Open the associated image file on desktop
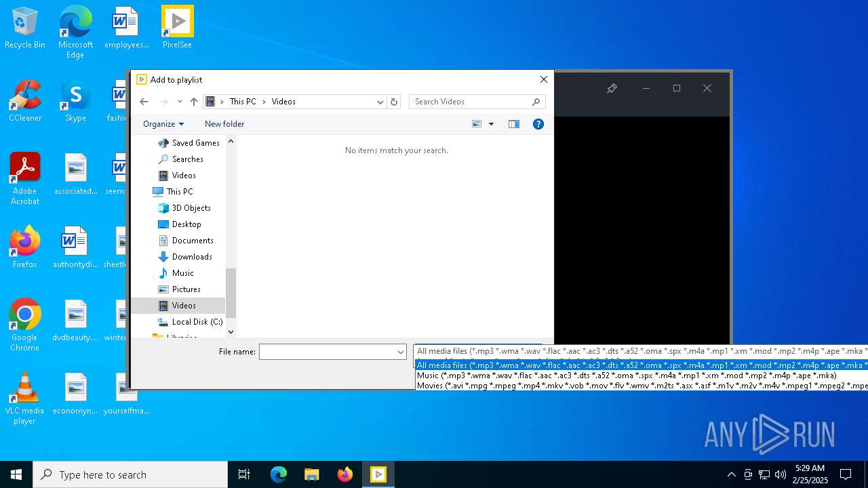The image size is (868, 488). point(75,175)
